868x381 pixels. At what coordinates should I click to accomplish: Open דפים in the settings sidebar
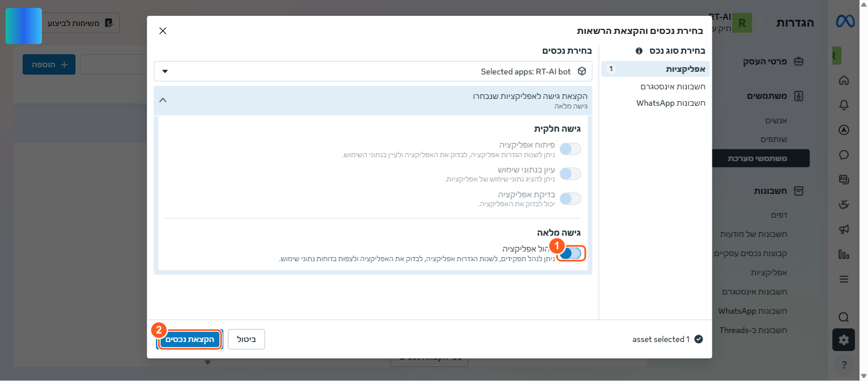(779, 215)
